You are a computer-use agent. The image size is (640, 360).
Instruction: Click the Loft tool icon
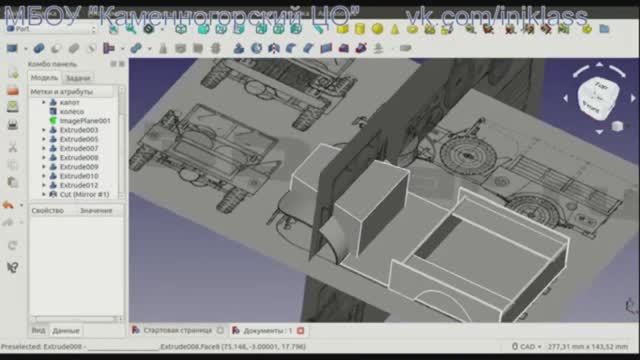point(343,49)
